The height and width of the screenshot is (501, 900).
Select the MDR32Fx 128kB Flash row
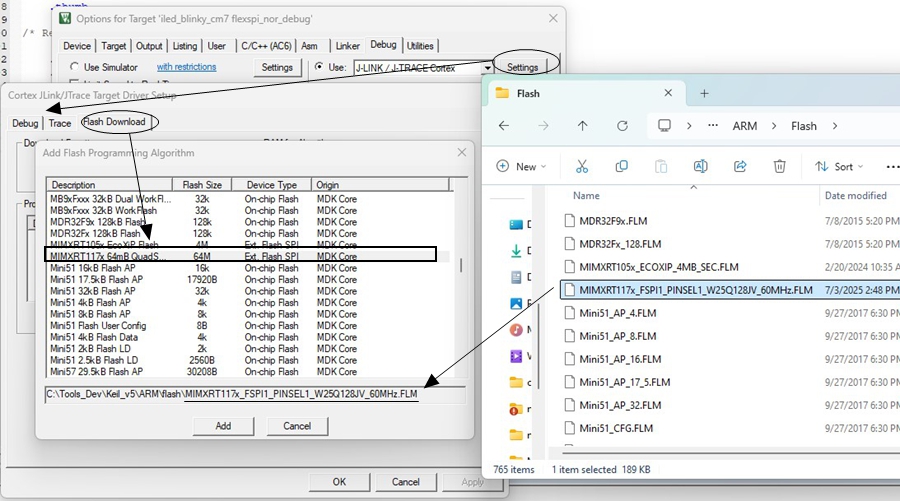pos(250,234)
